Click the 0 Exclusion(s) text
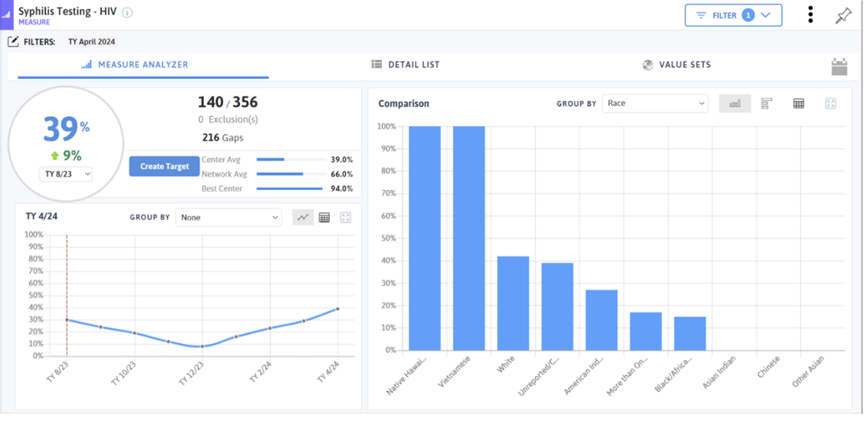Image resolution: width=868 pixels, height=421 pixels. coord(227,120)
